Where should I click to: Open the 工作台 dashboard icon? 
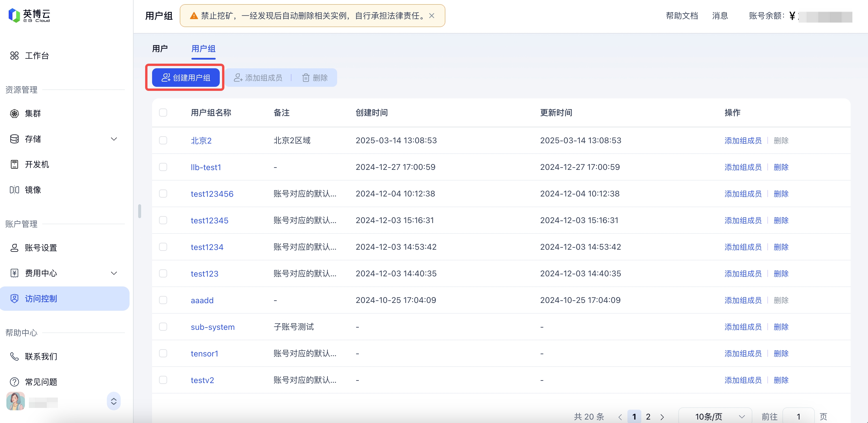point(14,56)
